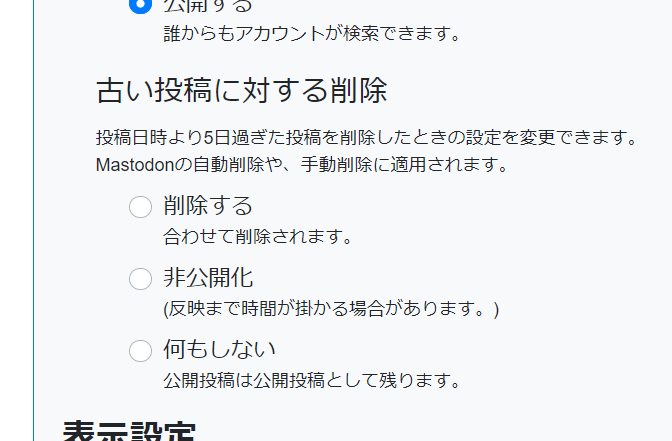Select the 削除する radio button
Screen dimensions: 672x441
coord(141,207)
